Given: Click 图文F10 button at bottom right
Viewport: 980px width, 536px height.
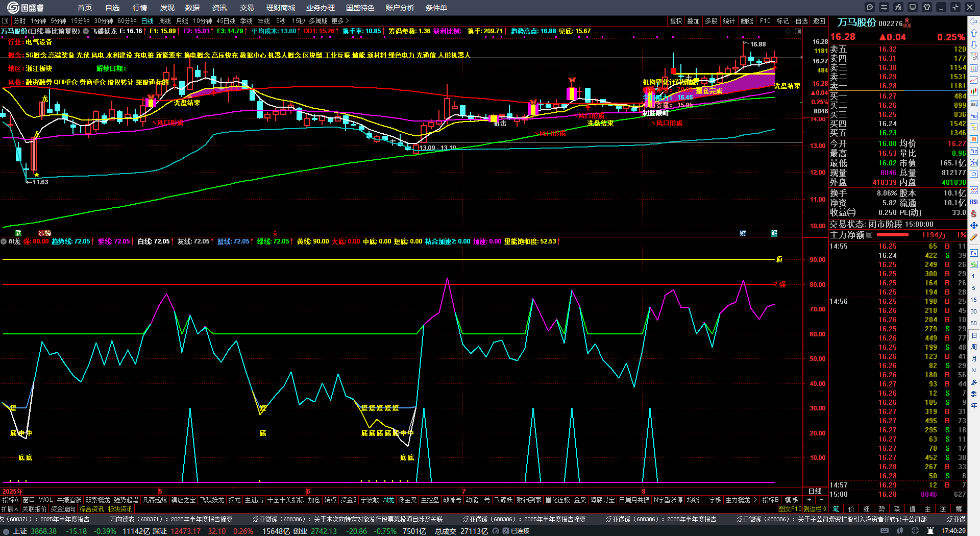Looking at the screenshot, I should point(790,509).
